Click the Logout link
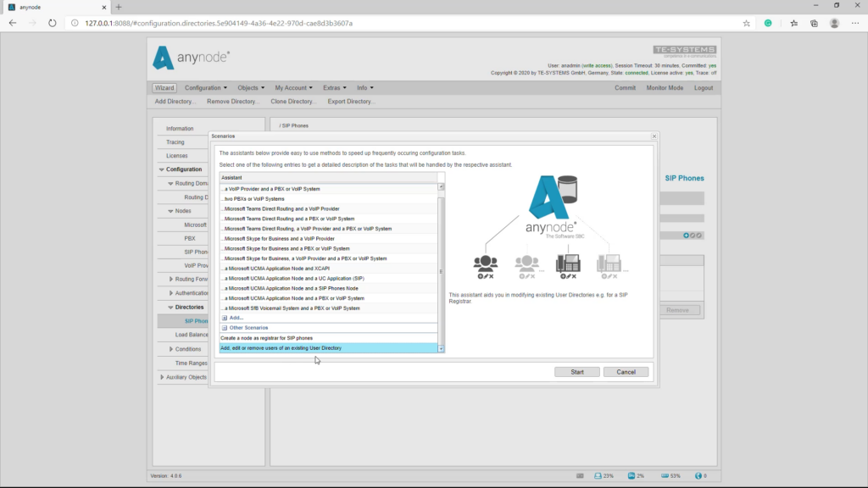This screenshot has width=868, height=488. click(x=704, y=88)
